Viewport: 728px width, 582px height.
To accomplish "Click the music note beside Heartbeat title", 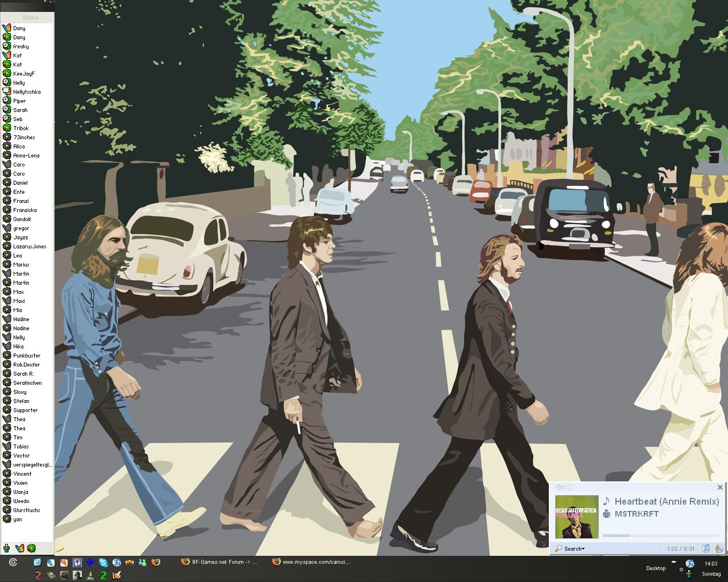I will coord(606,501).
